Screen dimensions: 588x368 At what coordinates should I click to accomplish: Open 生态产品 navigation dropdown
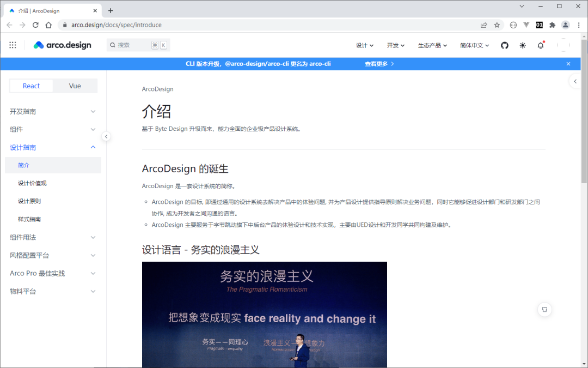coord(432,45)
